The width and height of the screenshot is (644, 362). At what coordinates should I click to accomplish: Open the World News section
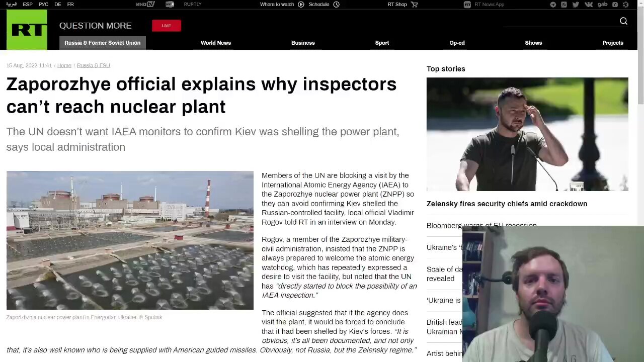point(216,43)
